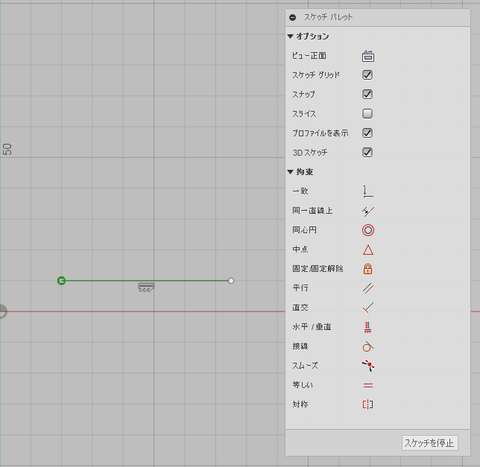Image resolution: width=480 pixels, height=467 pixels.
Task: Select the 中点 midpoint constraint icon
Action: tap(368, 250)
